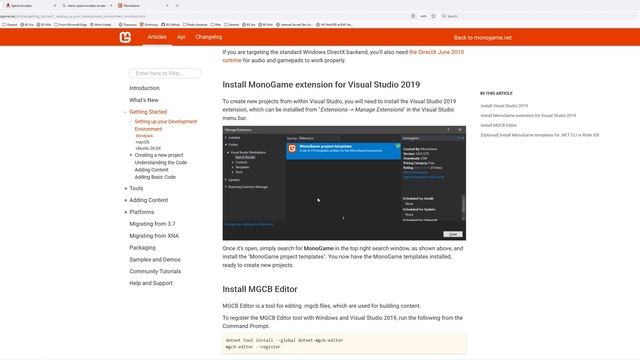Jump to Install Visual Studio 2019 section

[x=504, y=106]
